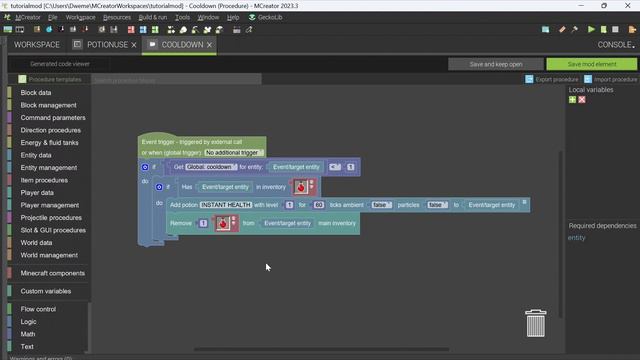Click level value 1 in potion block
Image resolution: width=640 pixels, height=360 pixels.
click(x=289, y=205)
